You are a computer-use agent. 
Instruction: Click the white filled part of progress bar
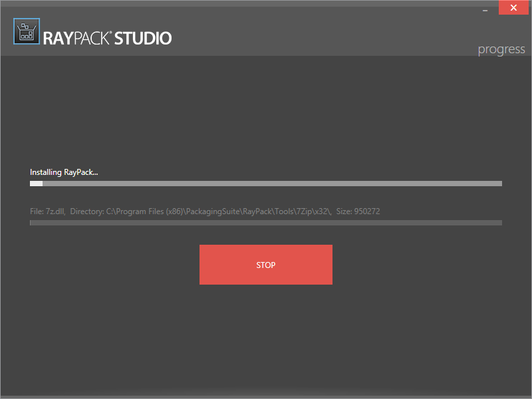pyautogui.click(x=36, y=184)
